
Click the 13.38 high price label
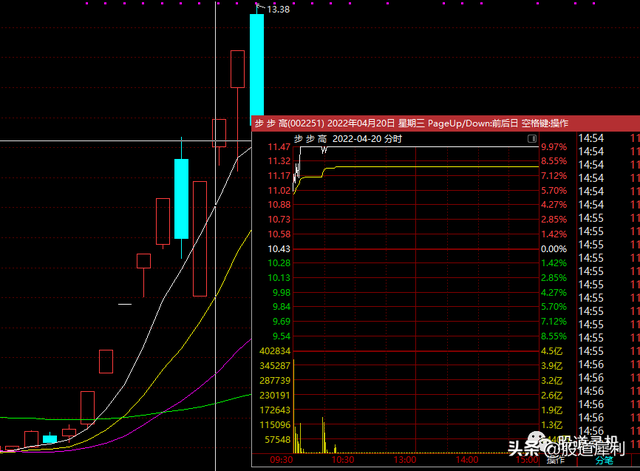(278, 9)
